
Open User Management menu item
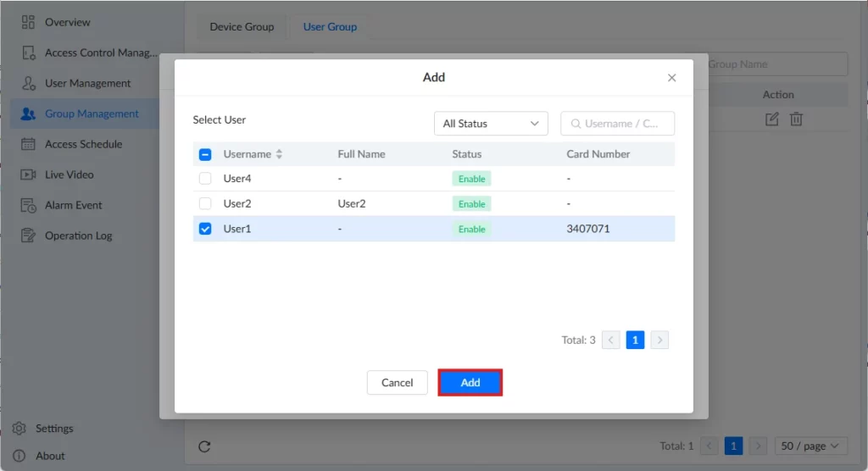[87, 83]
